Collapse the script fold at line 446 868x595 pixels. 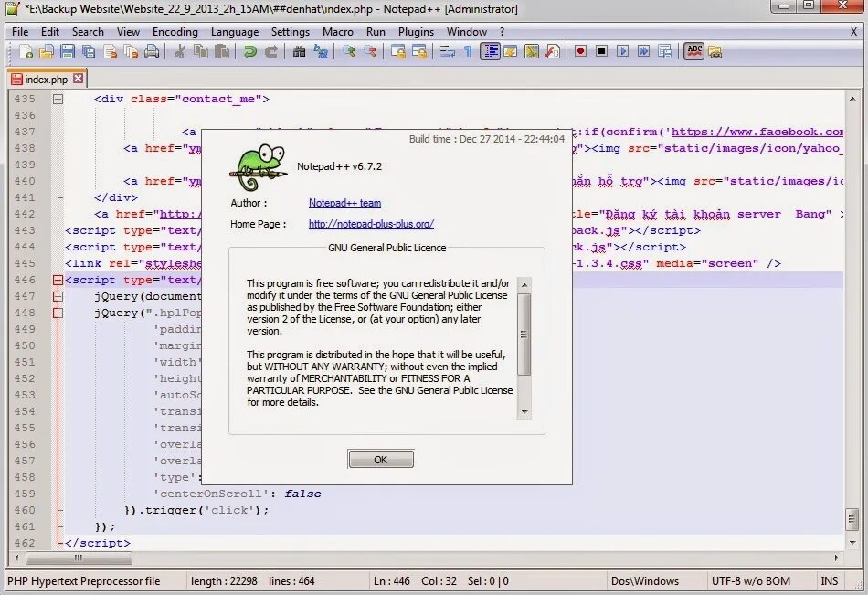click(58, 281)
